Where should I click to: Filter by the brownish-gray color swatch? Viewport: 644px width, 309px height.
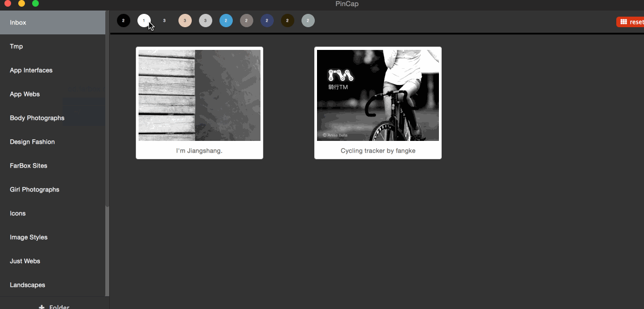(x=247, y=21)
